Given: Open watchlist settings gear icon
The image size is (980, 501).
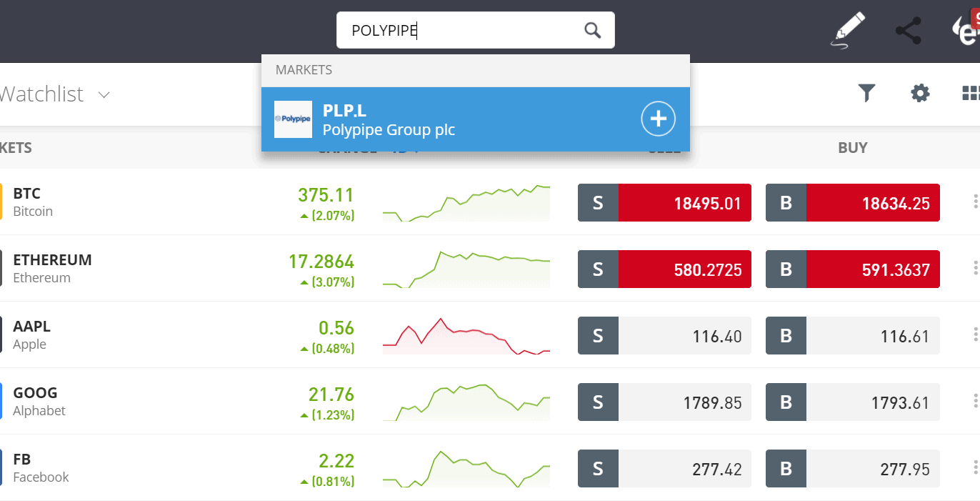Looking at the screenshot, I should (920, 93).
